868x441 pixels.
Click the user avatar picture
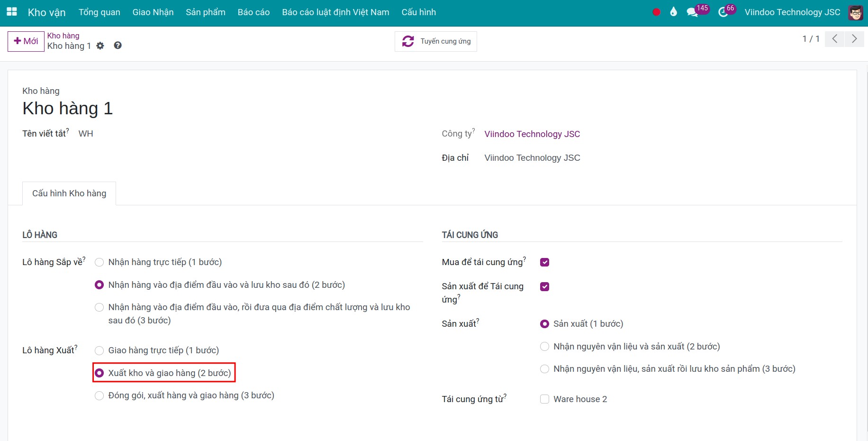pos(856,12)
